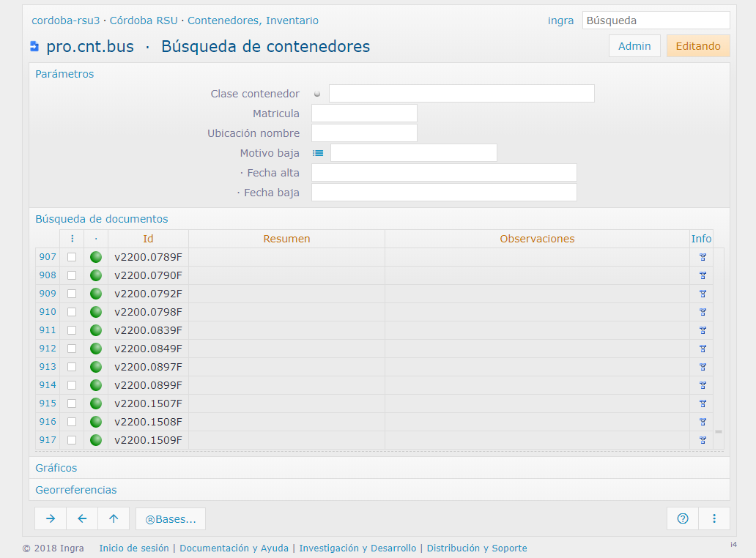
Task: Click the up arrow navigation button
Action: point(114,518)
